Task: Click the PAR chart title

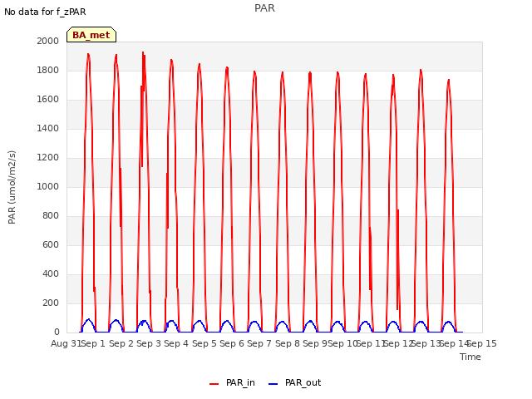Action: pos(264,8)
